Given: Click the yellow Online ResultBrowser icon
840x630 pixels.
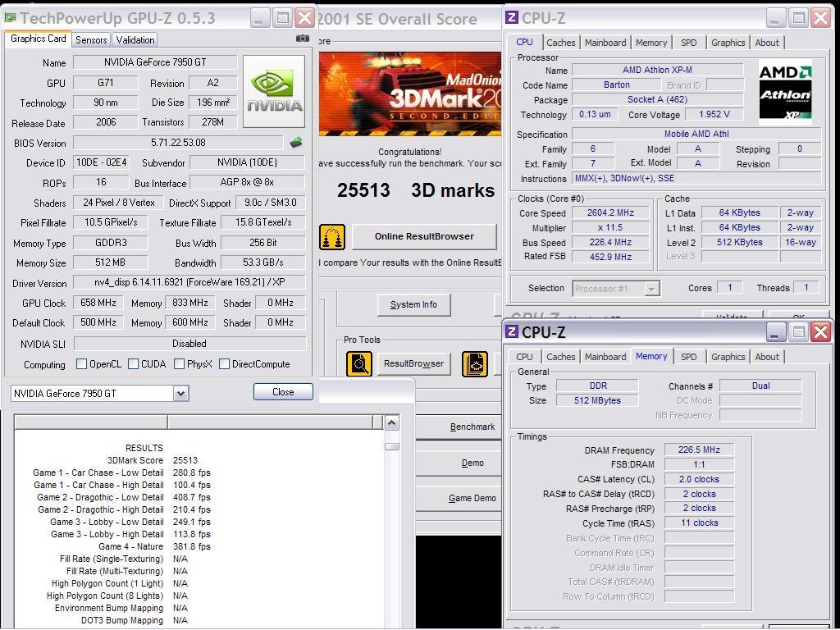Looking at the screenshot, I should coord(332,237).
